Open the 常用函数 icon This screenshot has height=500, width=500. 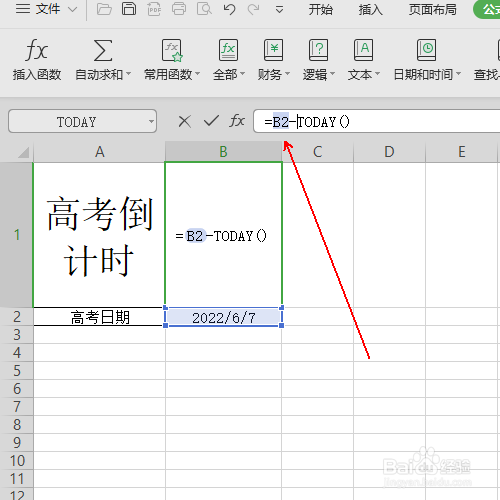point(172,50)
